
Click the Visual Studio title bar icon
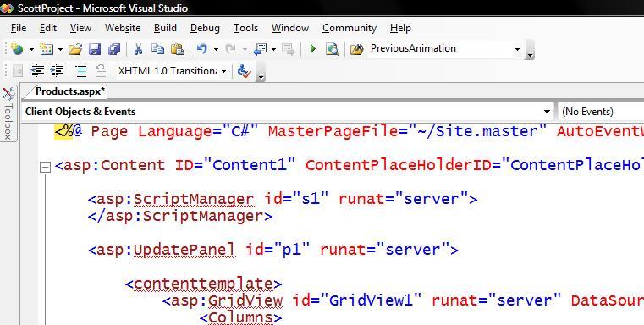click(x=7, y=8)
